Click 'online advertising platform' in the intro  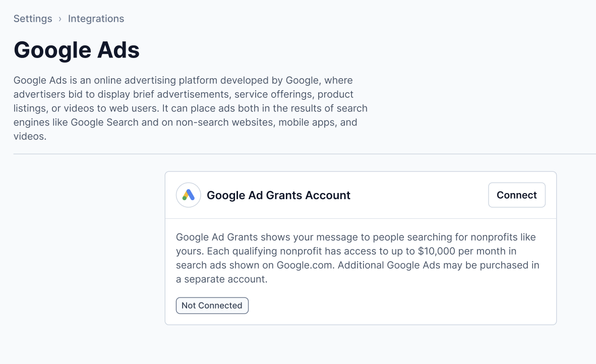156,80
